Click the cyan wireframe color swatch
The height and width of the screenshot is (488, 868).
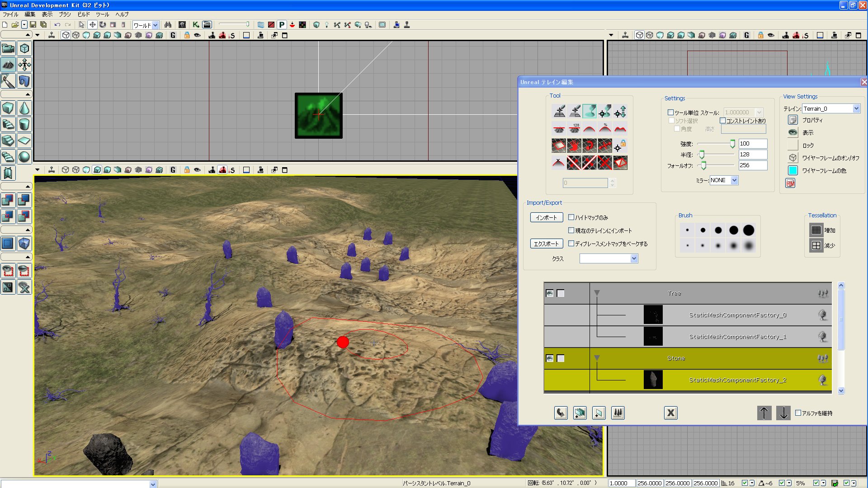click(793, 170)
